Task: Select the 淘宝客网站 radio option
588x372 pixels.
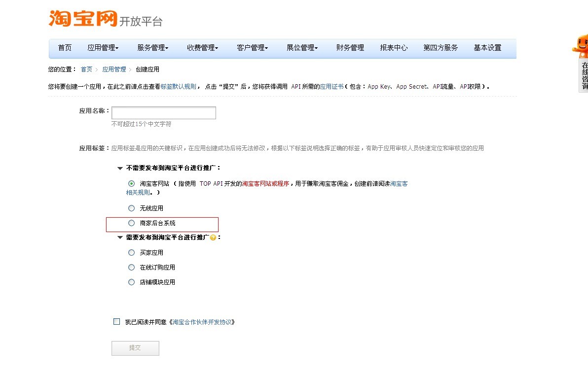Action: (x=131, y=184)
